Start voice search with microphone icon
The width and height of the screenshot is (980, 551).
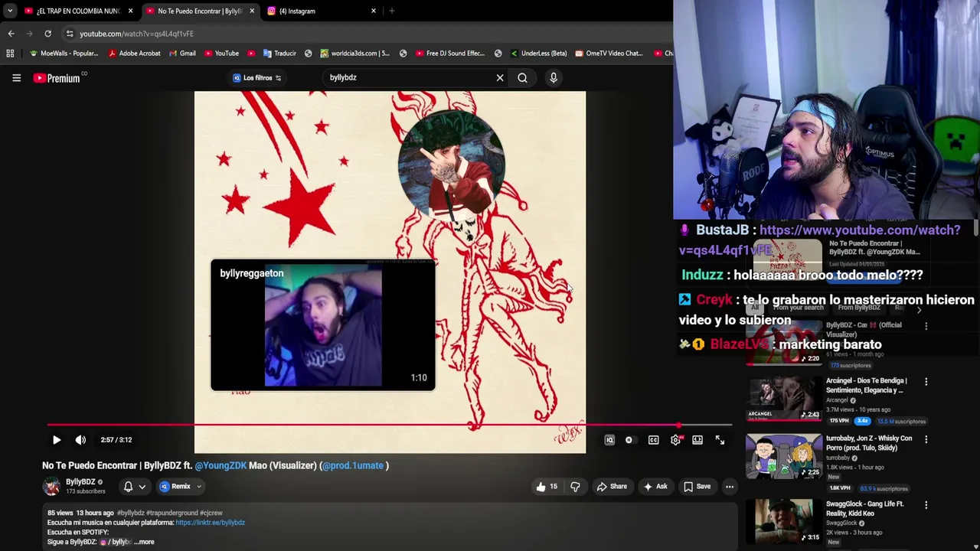tap(554, 77)
